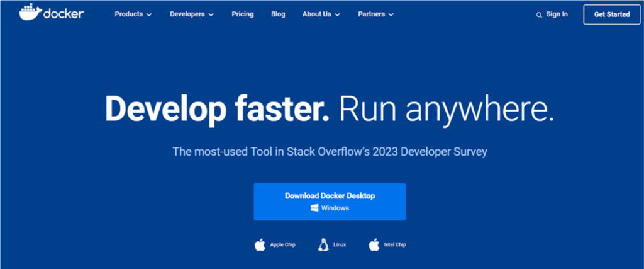This screenshot has height=269, width=644.
Task: Expand the Products dropdown menu
Action: click(133, 14)
